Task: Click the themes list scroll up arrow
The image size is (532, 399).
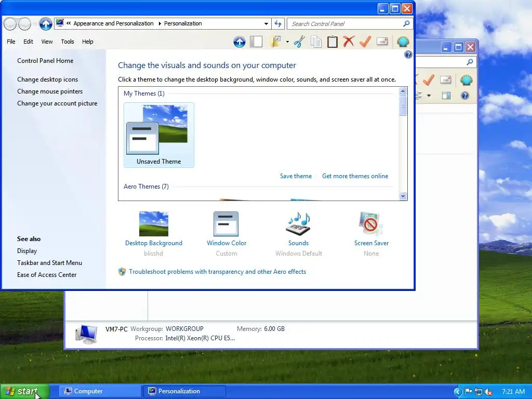Action: pos(403,91)
